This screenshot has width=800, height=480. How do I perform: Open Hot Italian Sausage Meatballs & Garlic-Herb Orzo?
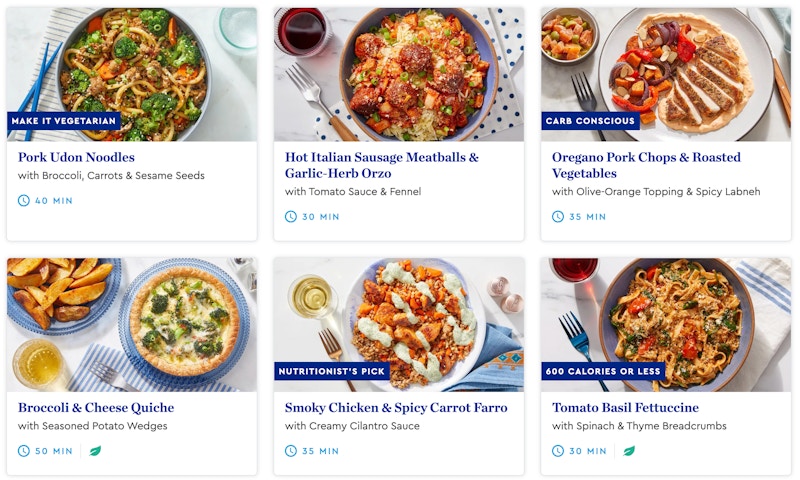[x=381, y=166]
